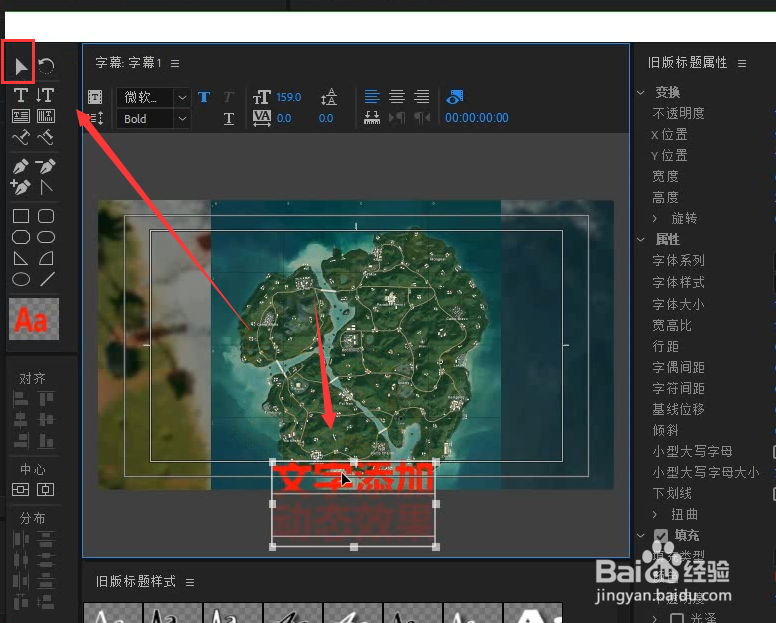Expand the 扭曲 property
Viewport: 776px width, 623px height.
point(655,515)
